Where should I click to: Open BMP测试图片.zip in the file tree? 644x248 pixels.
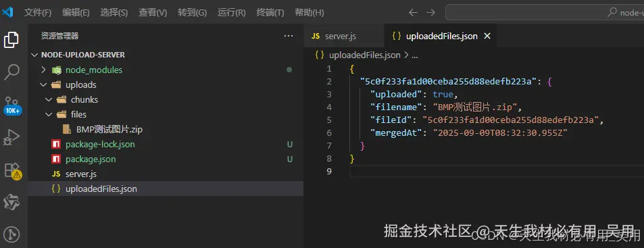(109, 130)
